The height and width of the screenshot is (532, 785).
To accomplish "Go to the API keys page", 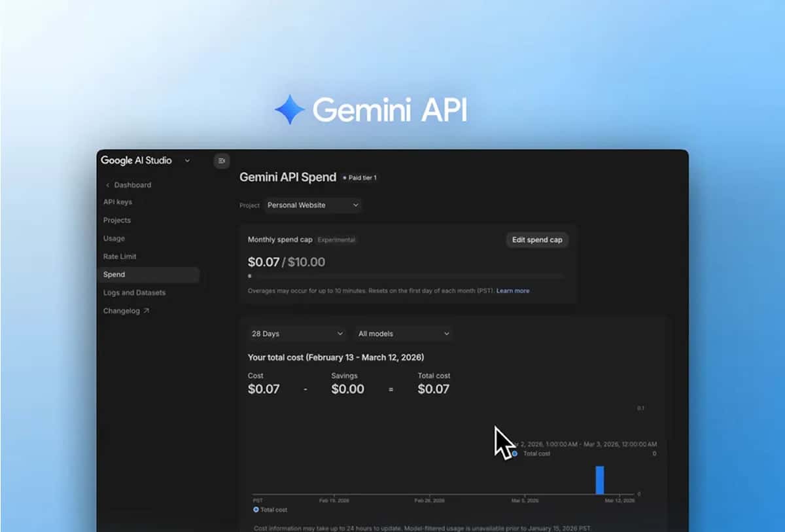I will tap(118, 202).
